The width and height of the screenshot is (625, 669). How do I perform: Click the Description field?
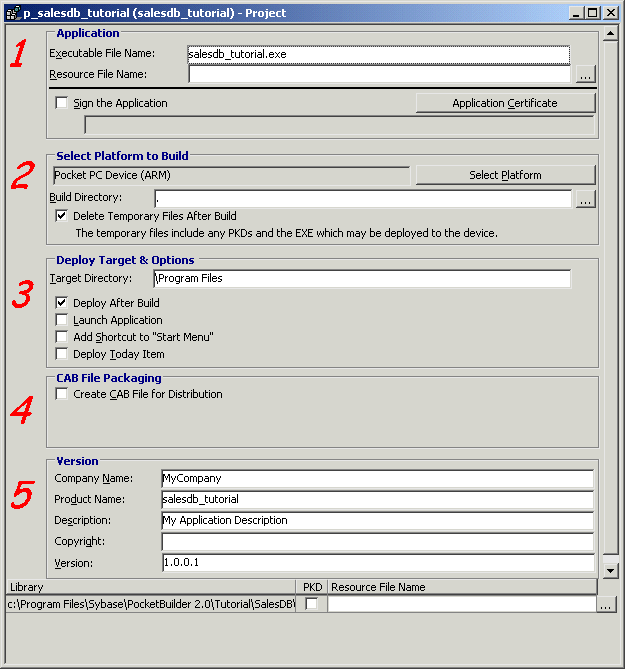point(378,521)
